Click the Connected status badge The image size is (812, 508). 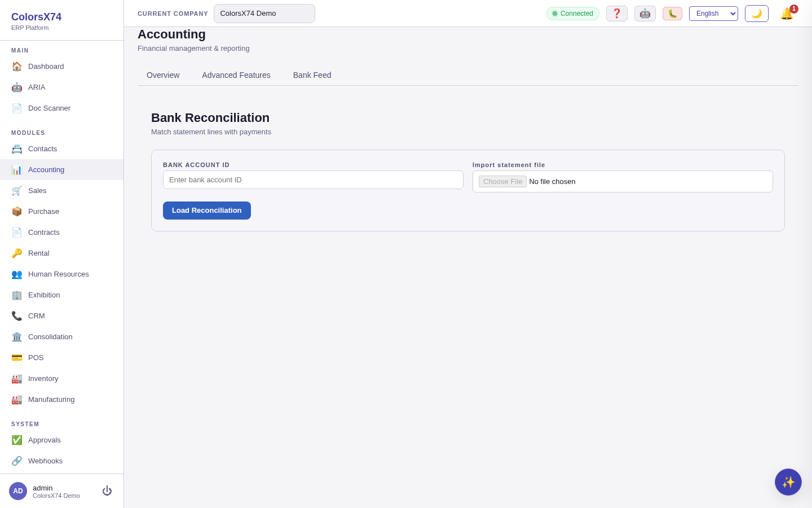coord(573,14)
